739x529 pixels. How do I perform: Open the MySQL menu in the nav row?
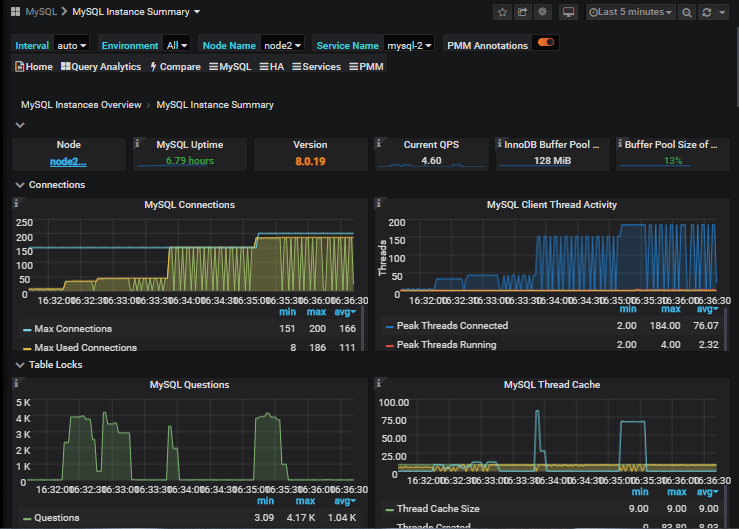pyautogui.click(x=230, y=66)
